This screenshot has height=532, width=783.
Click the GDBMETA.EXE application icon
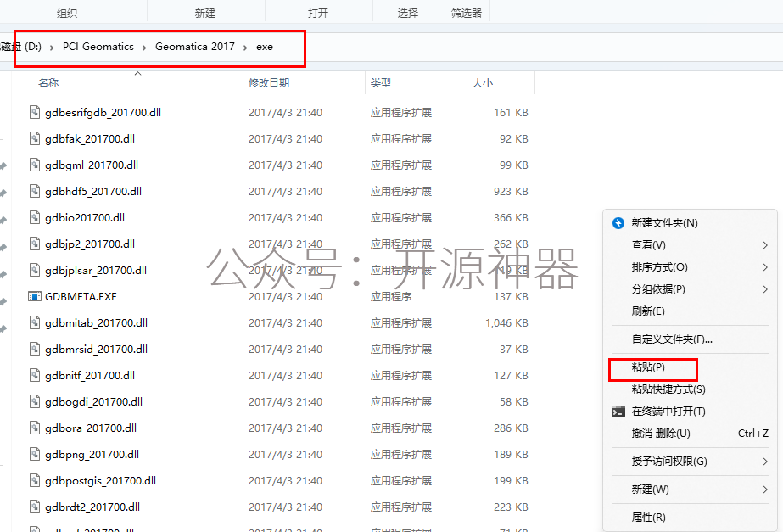[x=35, y=297]
